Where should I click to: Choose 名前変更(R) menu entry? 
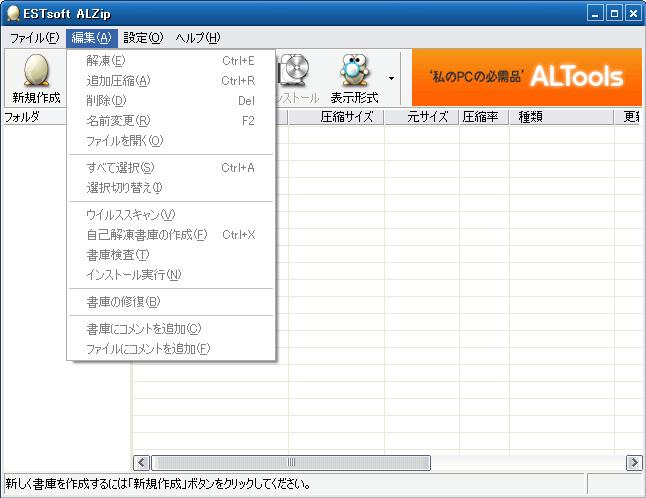tap(171, 121)
